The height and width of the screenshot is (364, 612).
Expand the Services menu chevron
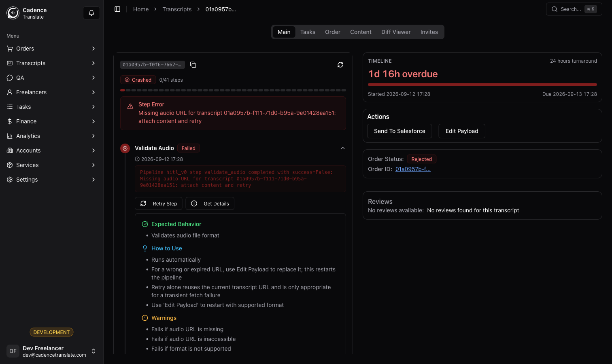pyautogui.click(x=93, y=165)
